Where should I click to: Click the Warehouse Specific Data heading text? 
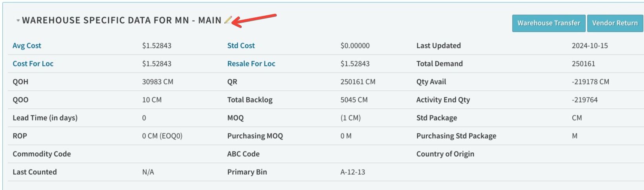pyautogui.click(x=122, y=20)
